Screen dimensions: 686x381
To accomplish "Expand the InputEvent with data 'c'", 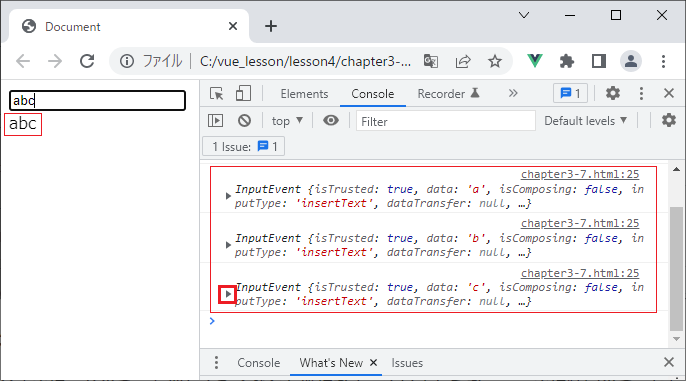I will pyautogui.click(x=228, y=294).
